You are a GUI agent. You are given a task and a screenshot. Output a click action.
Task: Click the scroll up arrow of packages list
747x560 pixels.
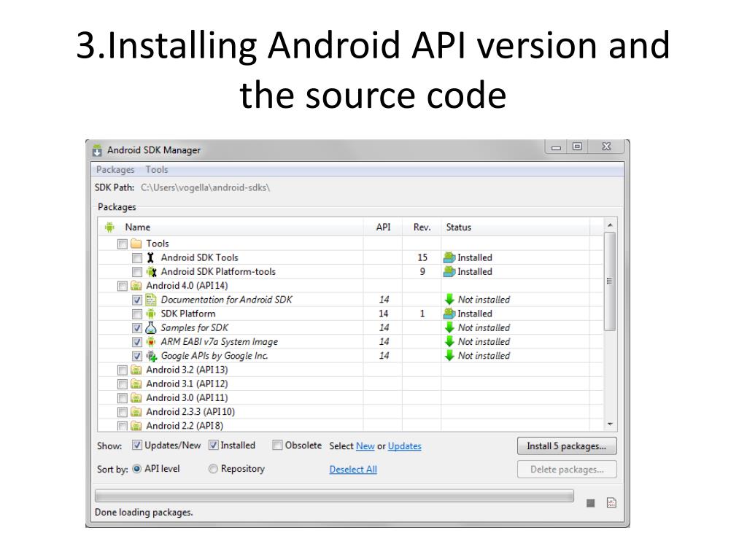(610, 225)
